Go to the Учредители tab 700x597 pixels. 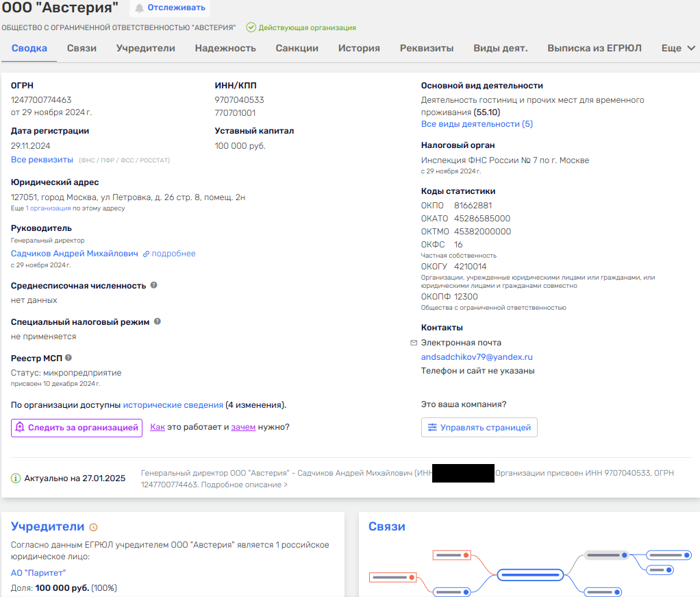[145, 48]
